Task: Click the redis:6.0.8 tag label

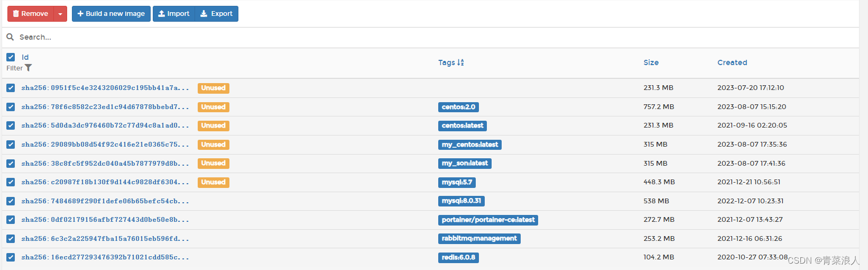Action: (x=458, y=257)
